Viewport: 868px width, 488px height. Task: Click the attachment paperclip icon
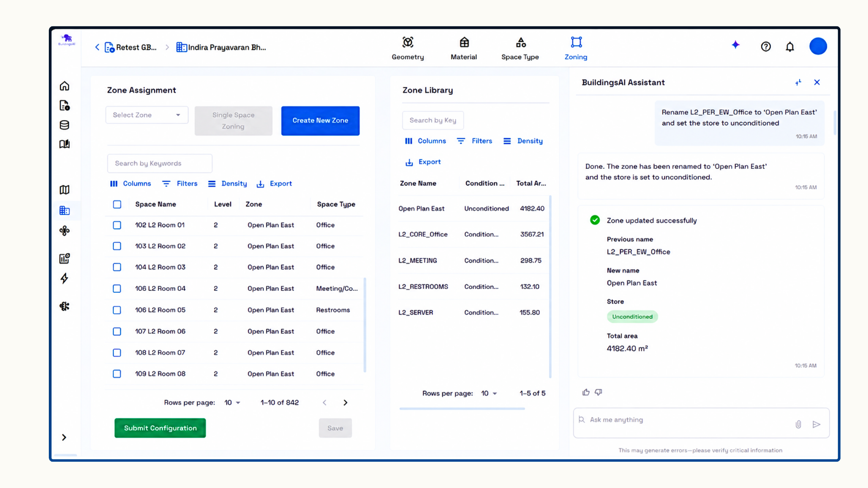click(798, 424)
